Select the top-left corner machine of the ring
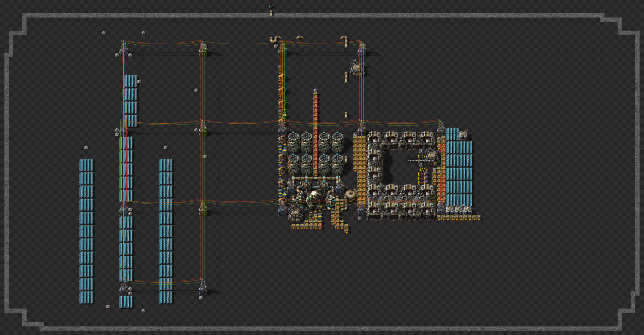644x335 pixels. point(374,138)
